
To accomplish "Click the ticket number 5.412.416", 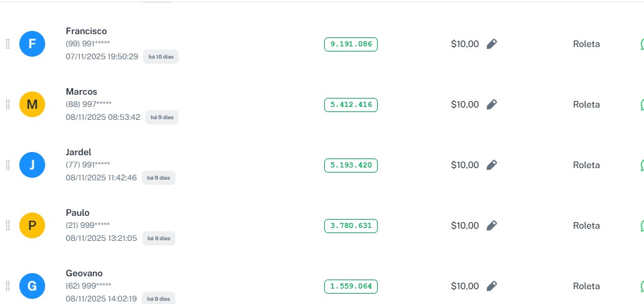I will [351, 104].
